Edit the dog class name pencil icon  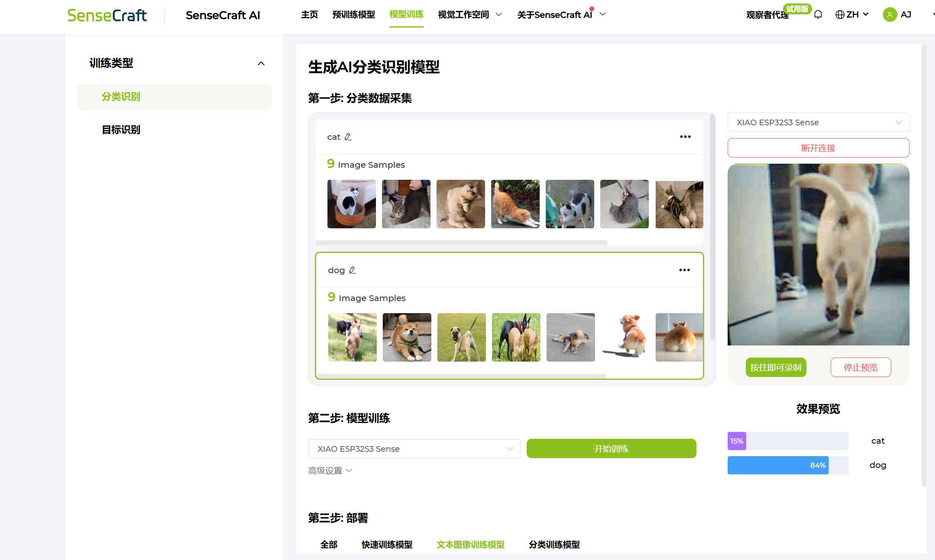click(x=352, y=270)
